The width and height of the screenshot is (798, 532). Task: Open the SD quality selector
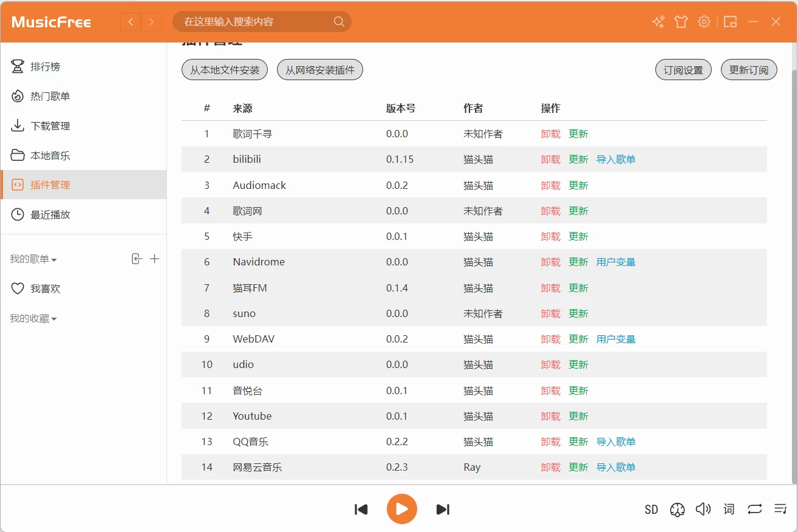coord(651,510)
